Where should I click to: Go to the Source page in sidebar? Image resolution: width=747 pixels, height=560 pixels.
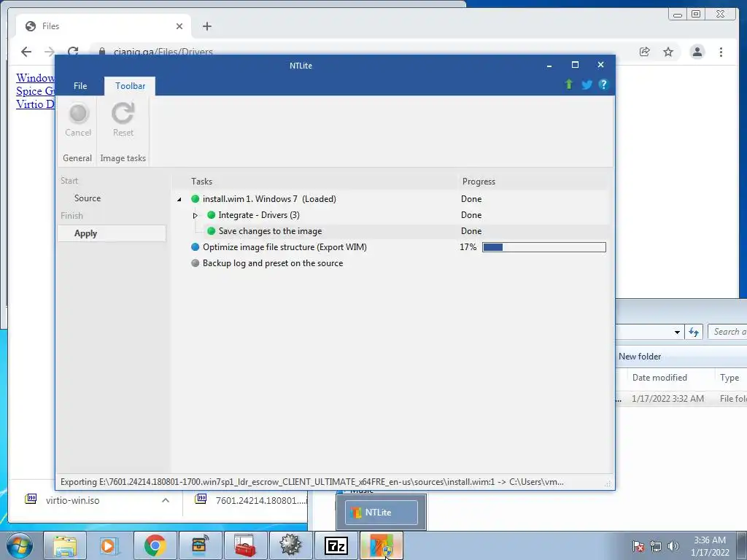(x=88, y=198)
